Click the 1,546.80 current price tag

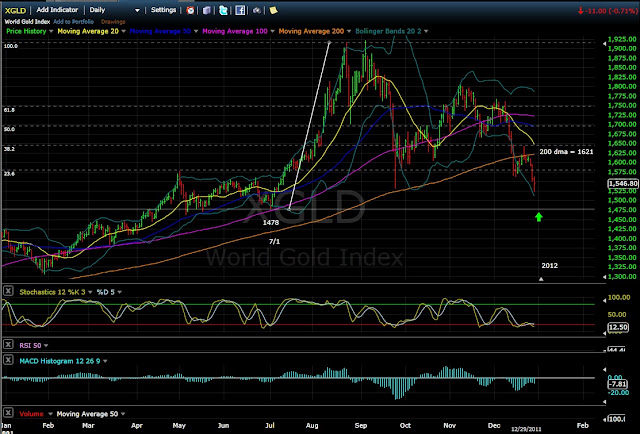(623, 184)
